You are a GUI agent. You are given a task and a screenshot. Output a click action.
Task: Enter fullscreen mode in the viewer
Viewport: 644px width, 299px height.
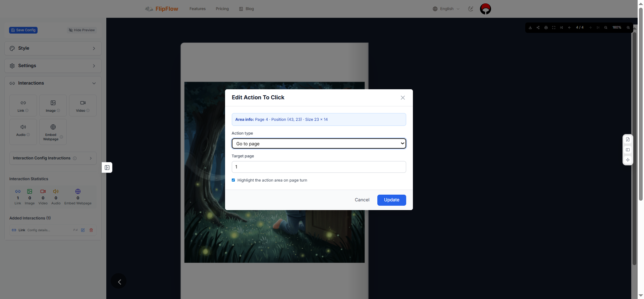554,28
